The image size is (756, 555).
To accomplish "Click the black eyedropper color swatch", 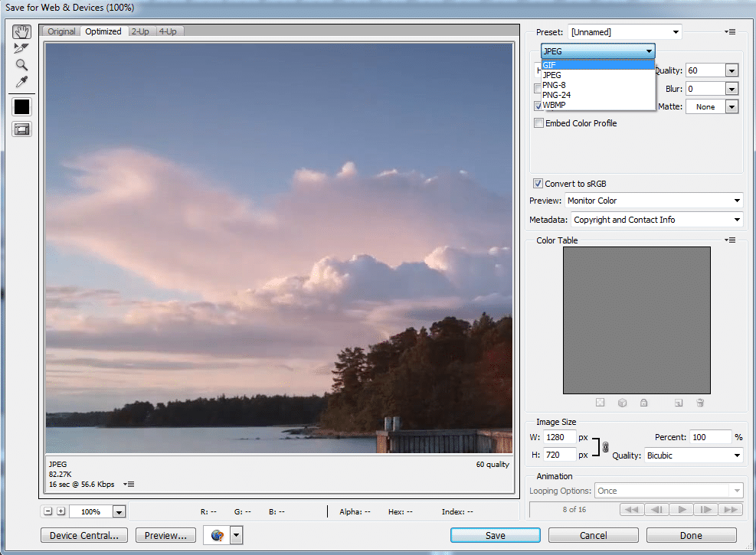I will [x=21, y=107].
